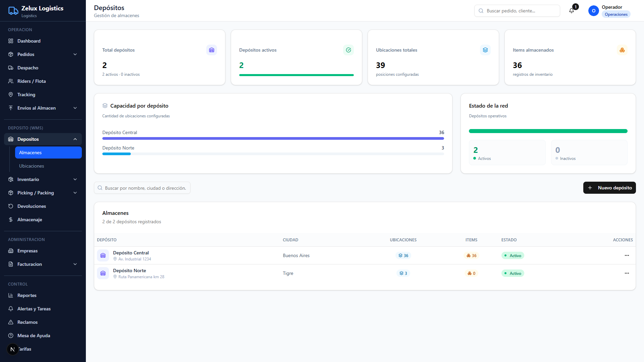Open the Empresas administration link

43,251
